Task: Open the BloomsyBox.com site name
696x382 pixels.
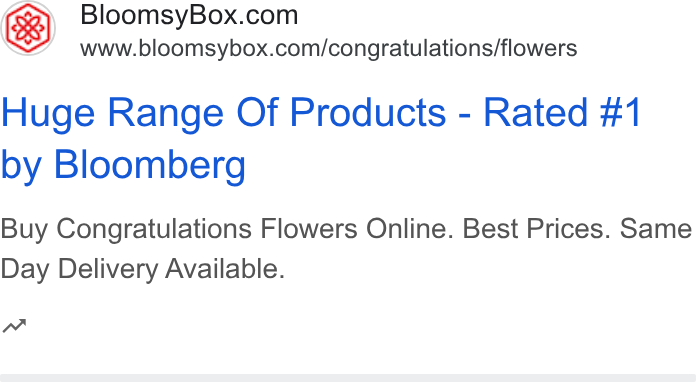Action: (189, 15)
